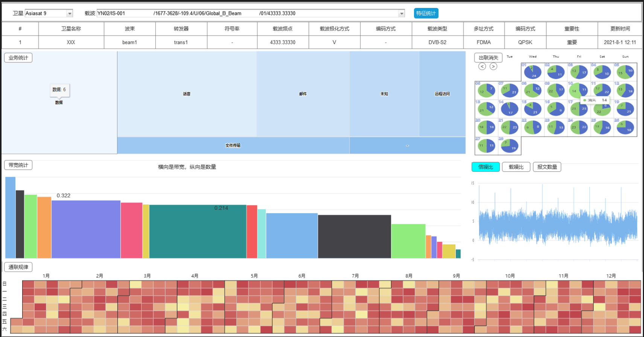The height and width of the screenshot is (337, 644).
Task: Click the FDMA table cell
Action: click(x=484, y=42)
